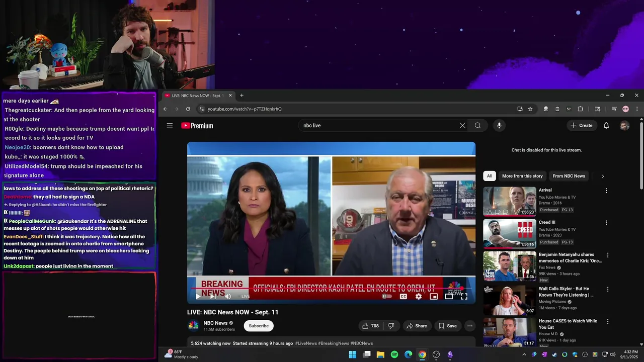Play the live video

point(198,296)
